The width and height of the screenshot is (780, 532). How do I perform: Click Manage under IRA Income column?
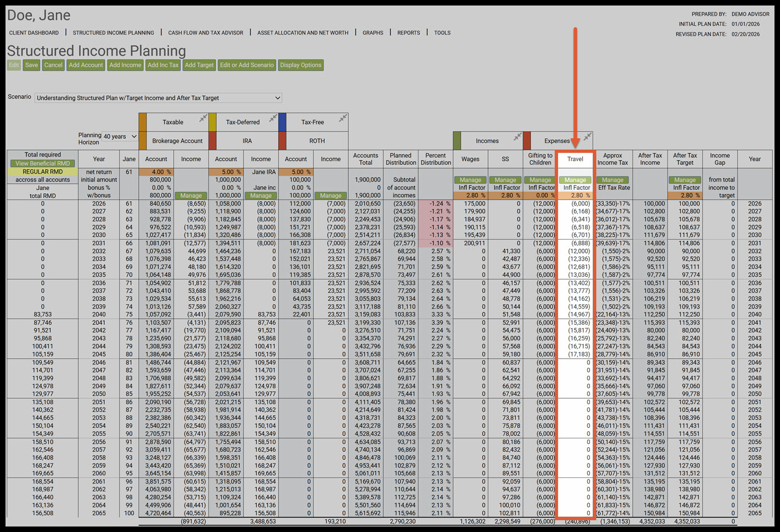coord(261,196)
